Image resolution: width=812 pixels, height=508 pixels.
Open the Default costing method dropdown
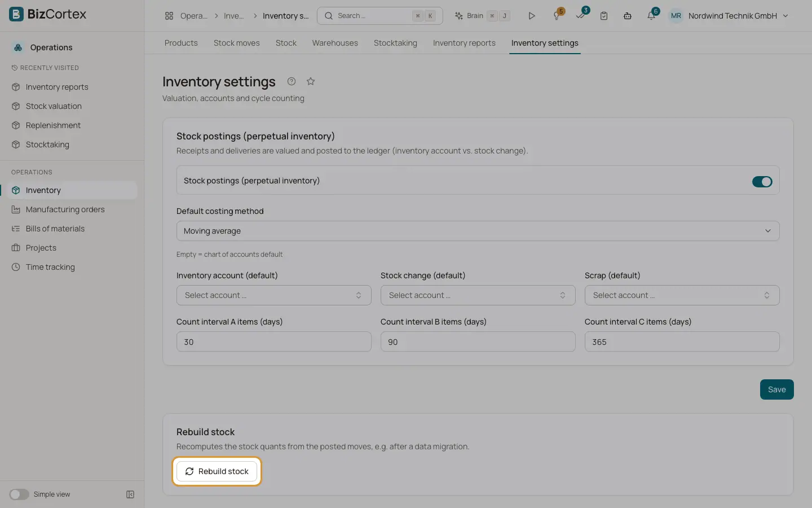478,231
